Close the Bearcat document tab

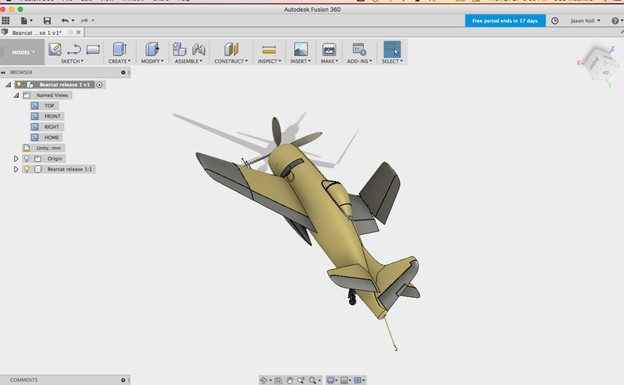click(78, 32)
